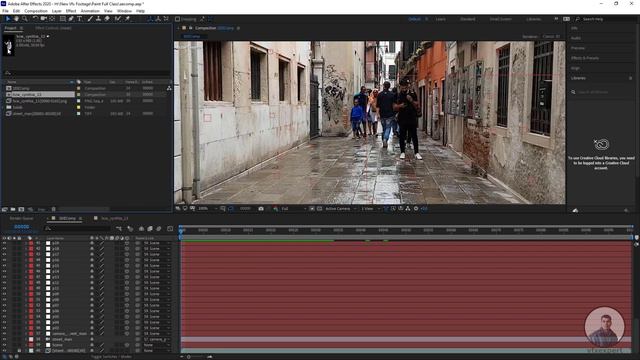Open the Effects & Presets panel
Image resolution: width=640 pixels, height=360 pixels.
coord(585,58)
